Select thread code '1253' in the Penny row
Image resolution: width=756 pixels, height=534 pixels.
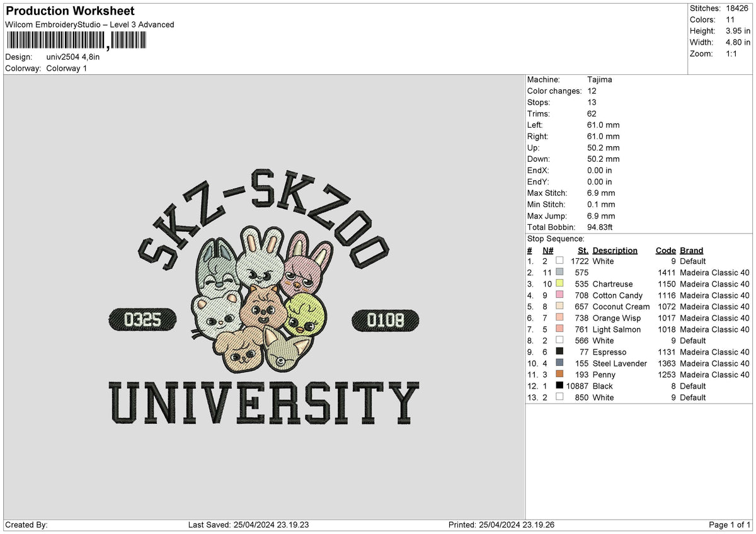click(667, 375)
